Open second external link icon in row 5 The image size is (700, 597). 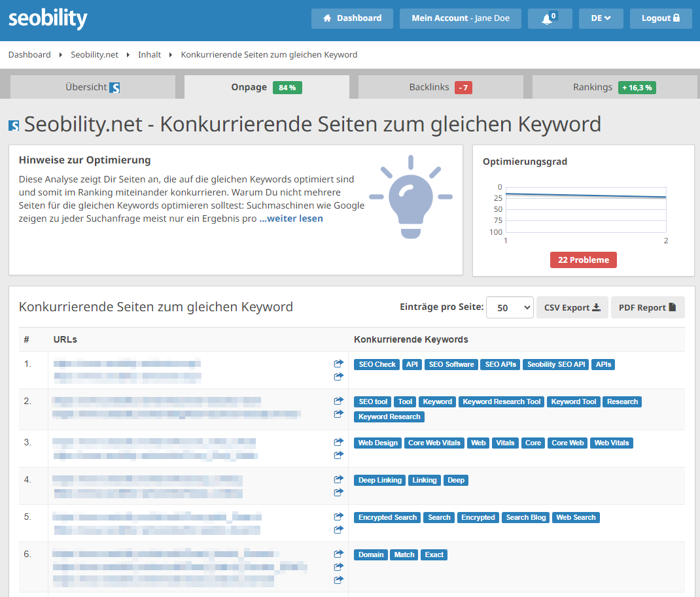tap(338, 530)
